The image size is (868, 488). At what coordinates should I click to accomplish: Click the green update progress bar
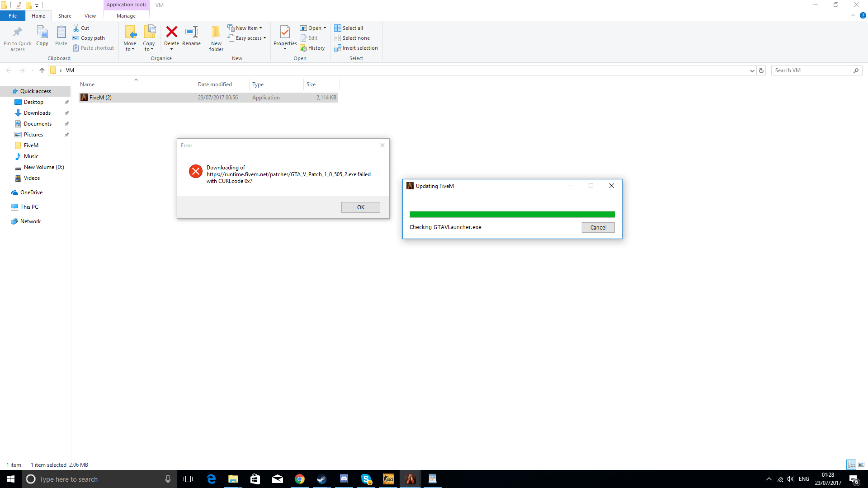[x=512, y=215]
